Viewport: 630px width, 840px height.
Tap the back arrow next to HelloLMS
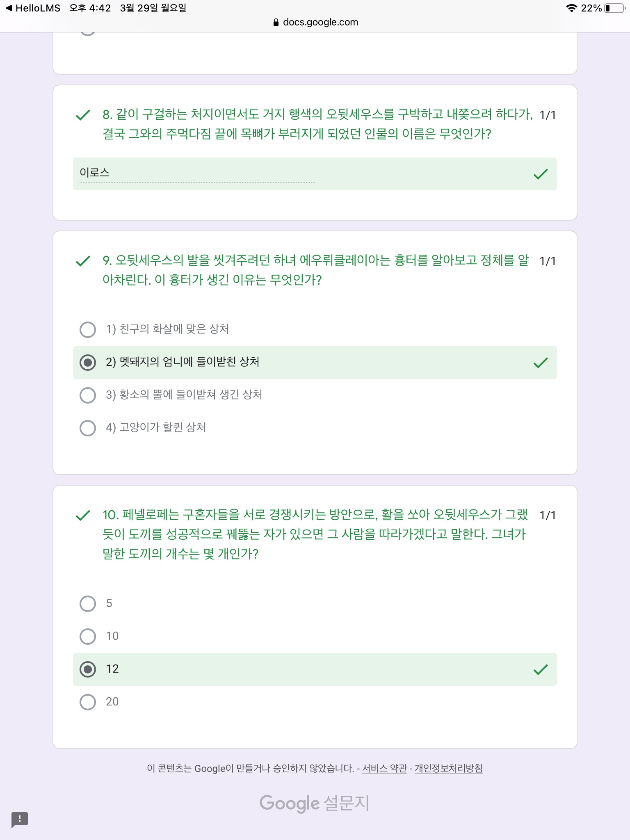point(9,8)
